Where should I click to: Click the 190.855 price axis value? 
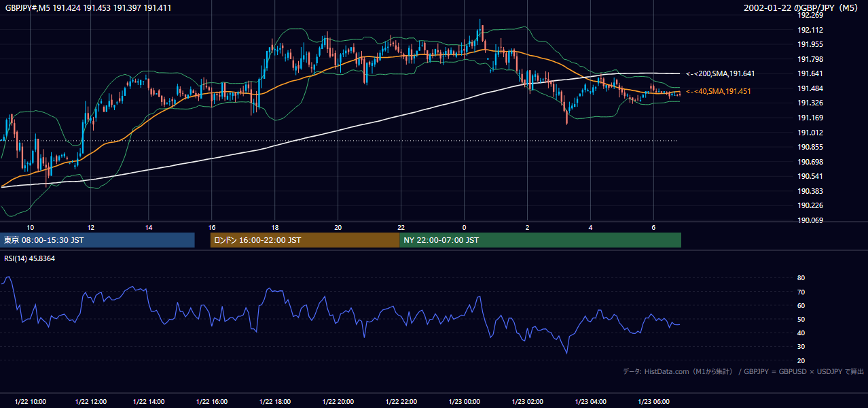pos(810,147)
